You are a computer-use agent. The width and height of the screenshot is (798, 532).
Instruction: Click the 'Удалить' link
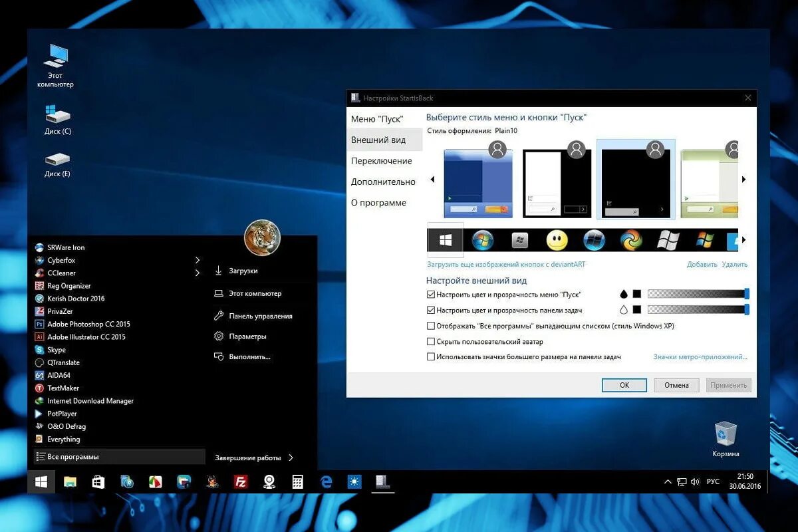[735, 264]
